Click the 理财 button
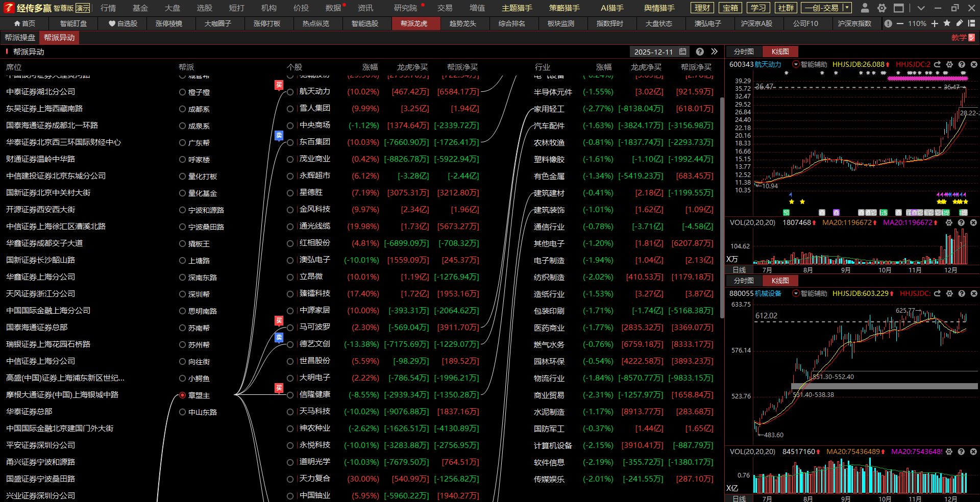Image resolution: width=980 pixels, height=502 pixels. pos(702,8)
